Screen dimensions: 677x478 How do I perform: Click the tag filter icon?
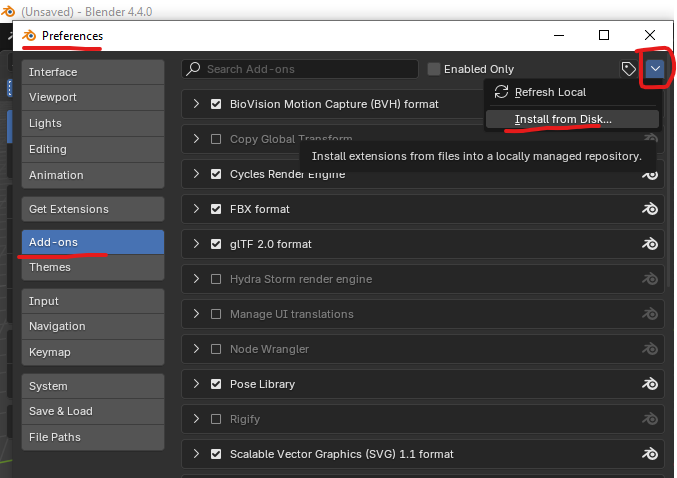click(x=628, y=69)
